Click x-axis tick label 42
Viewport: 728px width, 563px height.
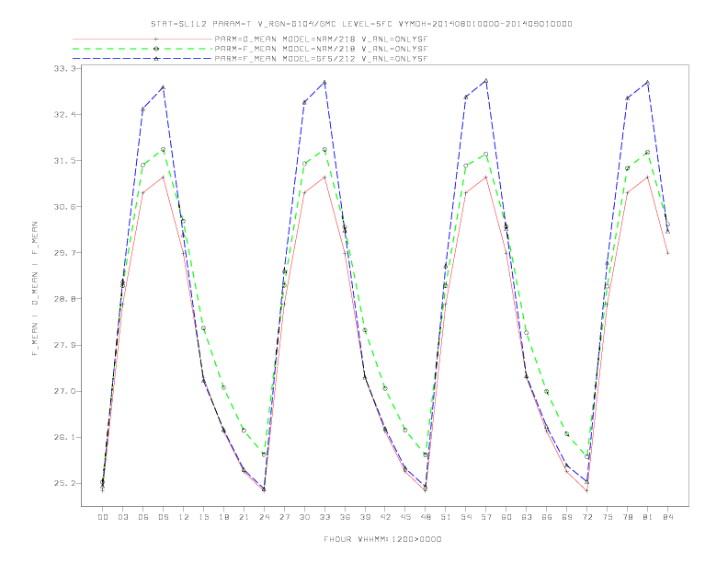point(385,517)
